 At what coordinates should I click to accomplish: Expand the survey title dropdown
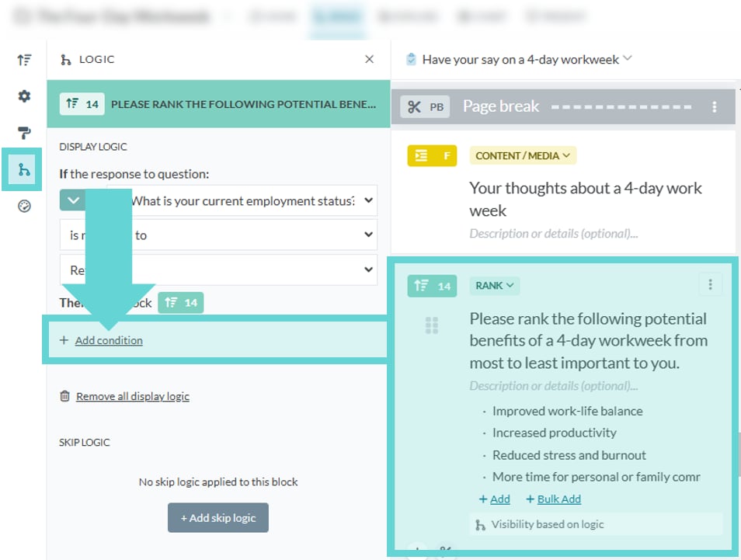628,58
